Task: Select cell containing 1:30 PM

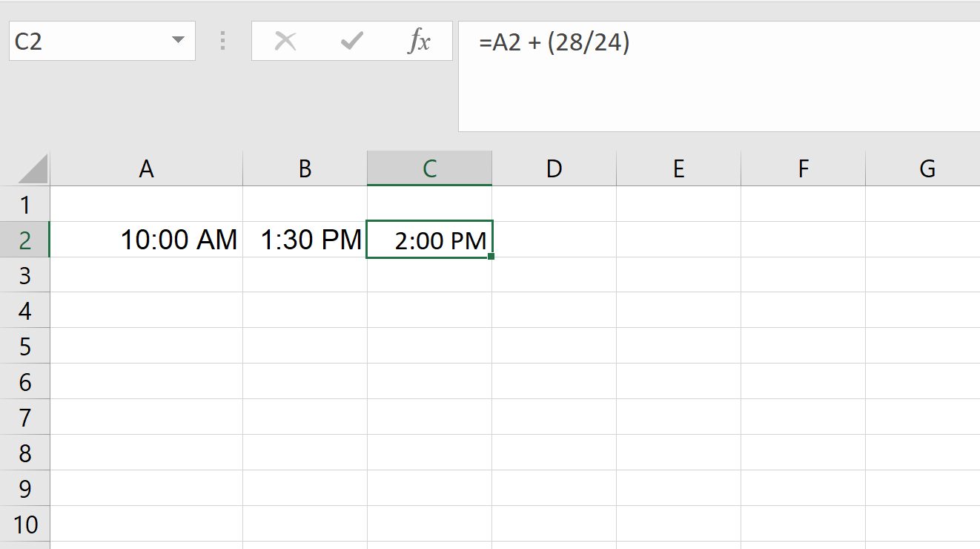Action: pos(305,240)
